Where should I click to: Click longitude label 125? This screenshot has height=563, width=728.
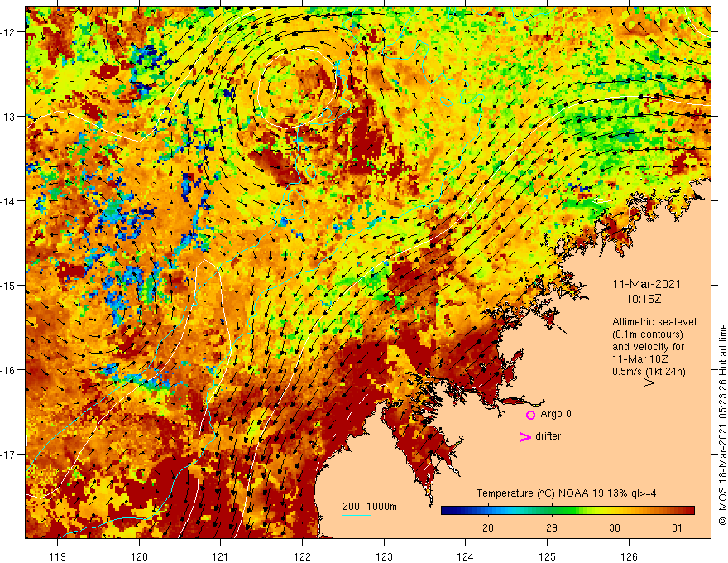pos(548,556)
